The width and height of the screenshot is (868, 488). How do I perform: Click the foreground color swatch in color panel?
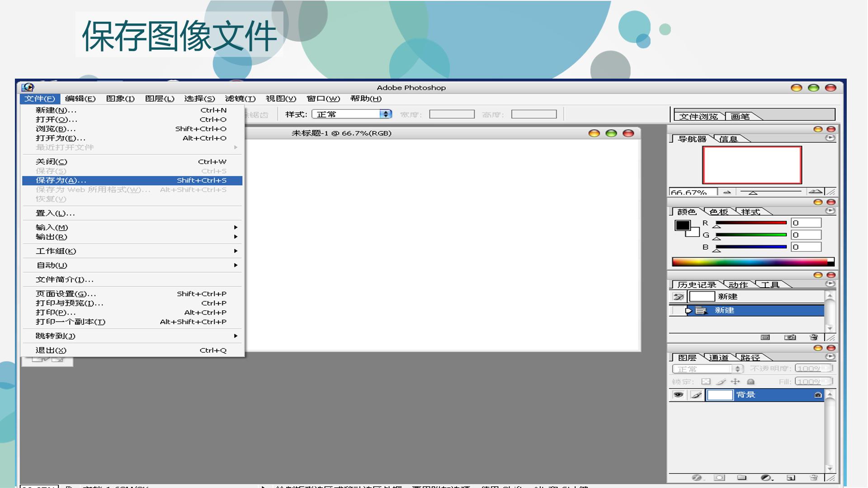[682, 225]
